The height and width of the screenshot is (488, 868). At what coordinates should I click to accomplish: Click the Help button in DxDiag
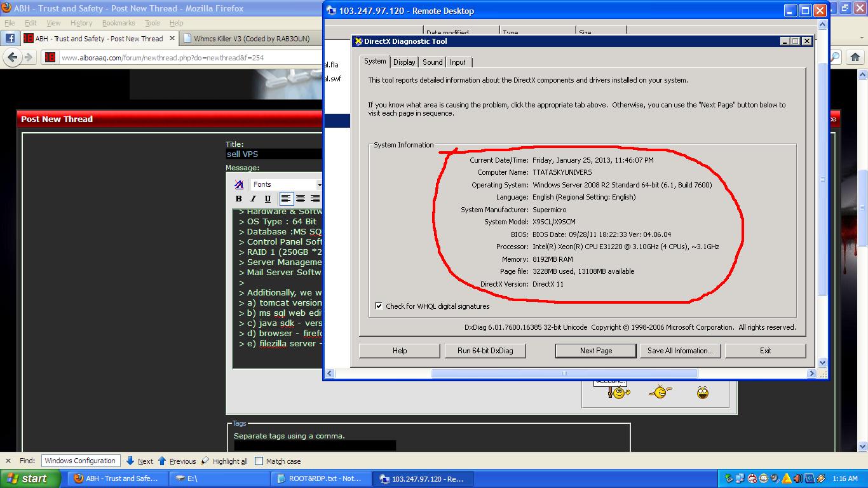tap(400, 351)
